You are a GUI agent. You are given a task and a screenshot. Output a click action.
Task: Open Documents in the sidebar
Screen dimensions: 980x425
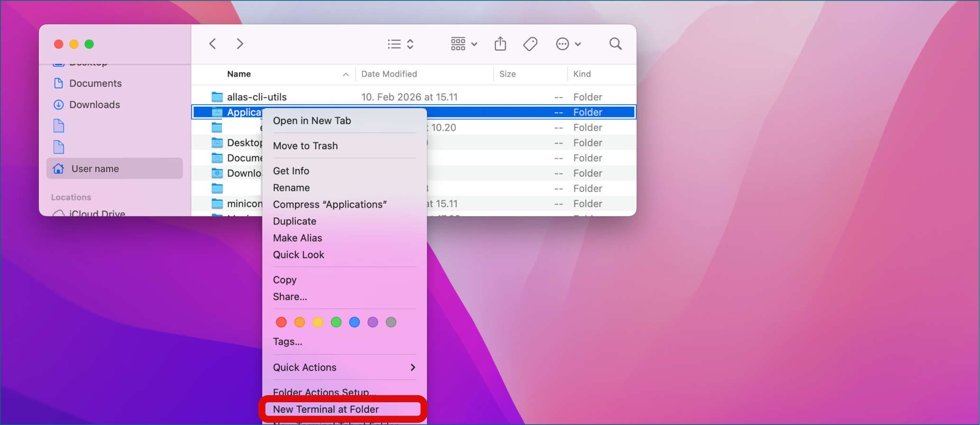click(95, 83)
